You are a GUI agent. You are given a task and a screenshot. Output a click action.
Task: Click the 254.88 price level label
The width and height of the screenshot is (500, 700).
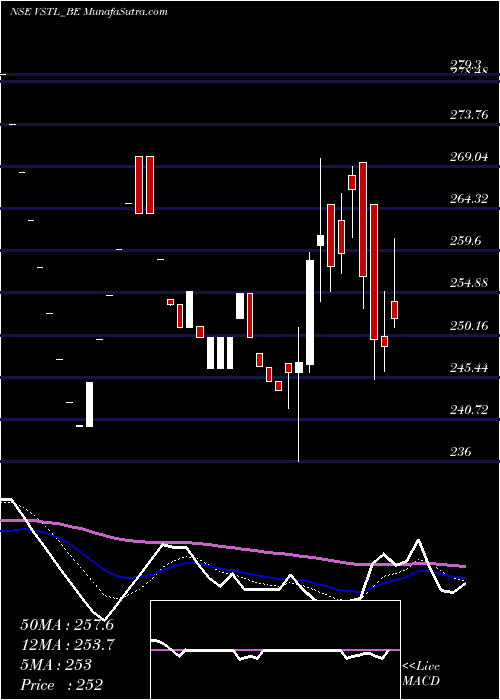pos(469,283)
